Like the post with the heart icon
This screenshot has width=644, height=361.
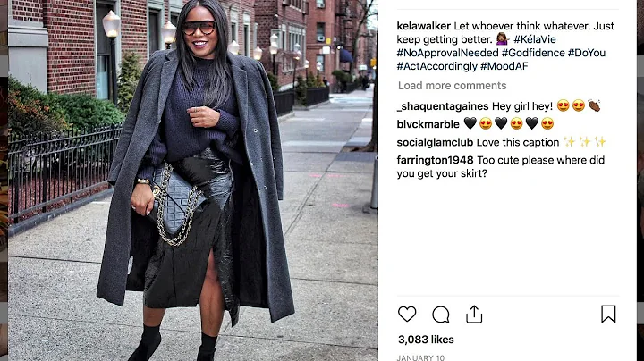(x=407, y=315)
